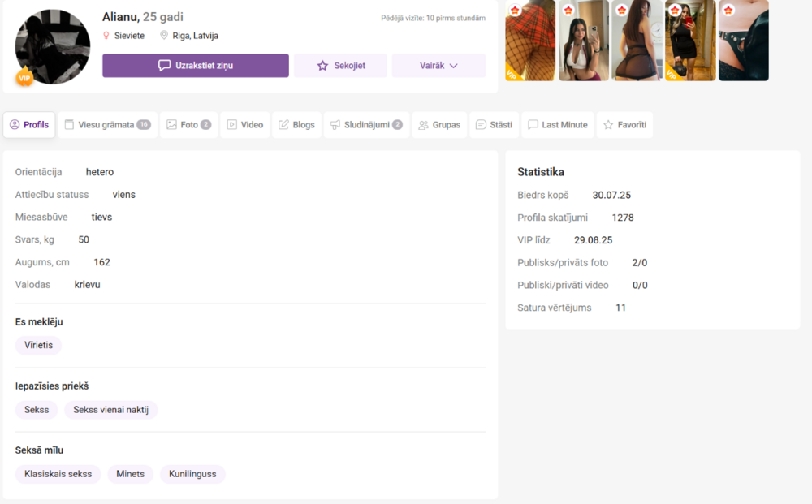Screen dimensions: 812x504
Task: Click the Sekss vienai naktij tag
Action: coord(110,410)
